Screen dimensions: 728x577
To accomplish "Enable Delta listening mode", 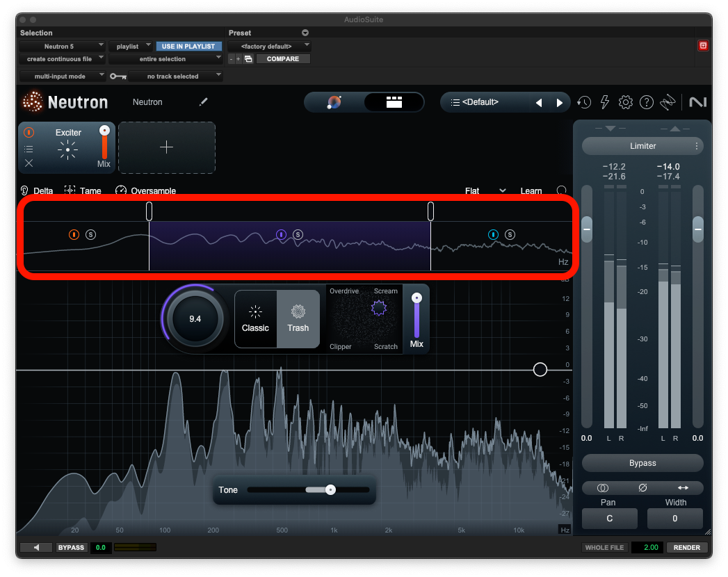I will tap(37, 191).
